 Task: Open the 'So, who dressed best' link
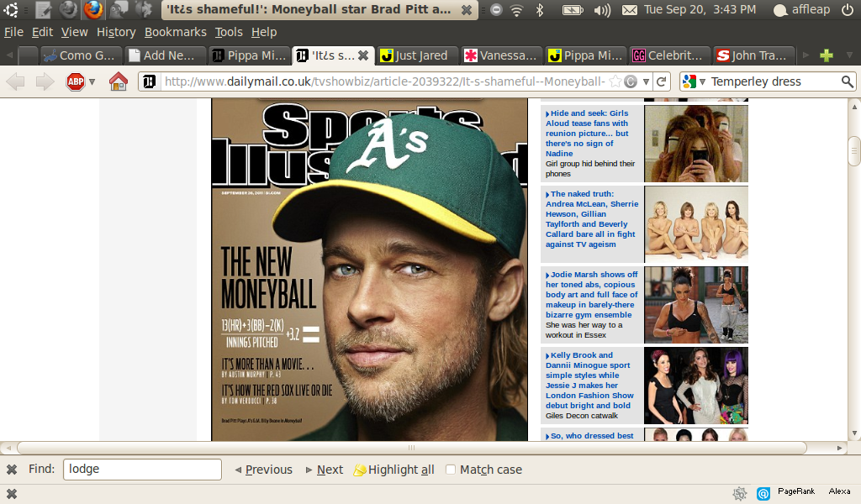[x=589, y=436]
